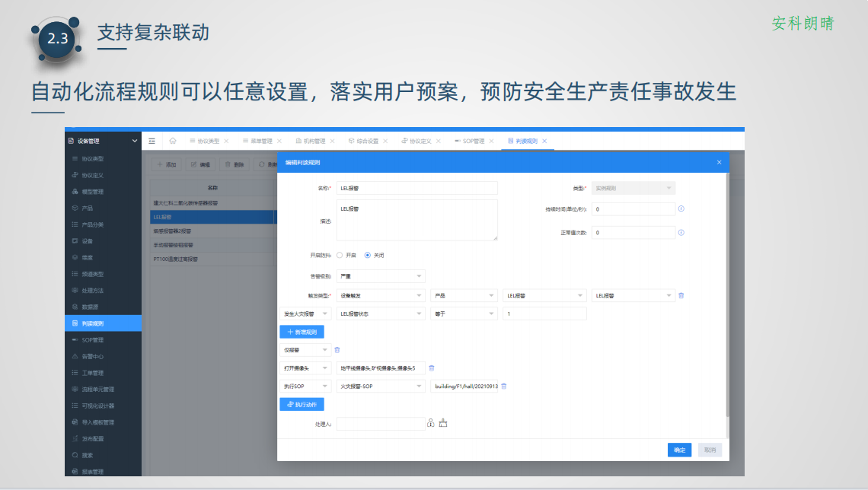Screen dimensions: 868x490
Task: Open the 火灾报警-SOP dropdown
Action: point(381,387)
